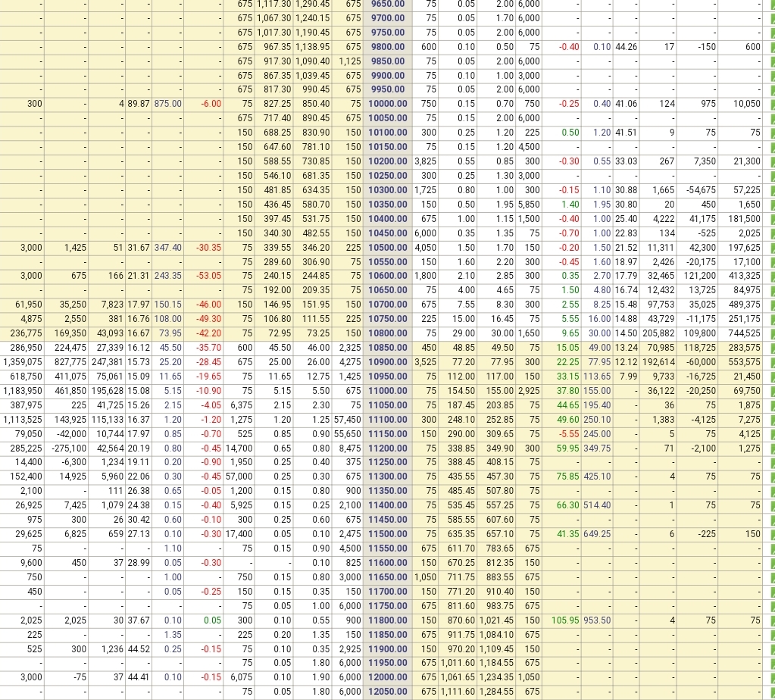
Task: Select the 9800.00 strike price
Action: (x=388, y=47)
